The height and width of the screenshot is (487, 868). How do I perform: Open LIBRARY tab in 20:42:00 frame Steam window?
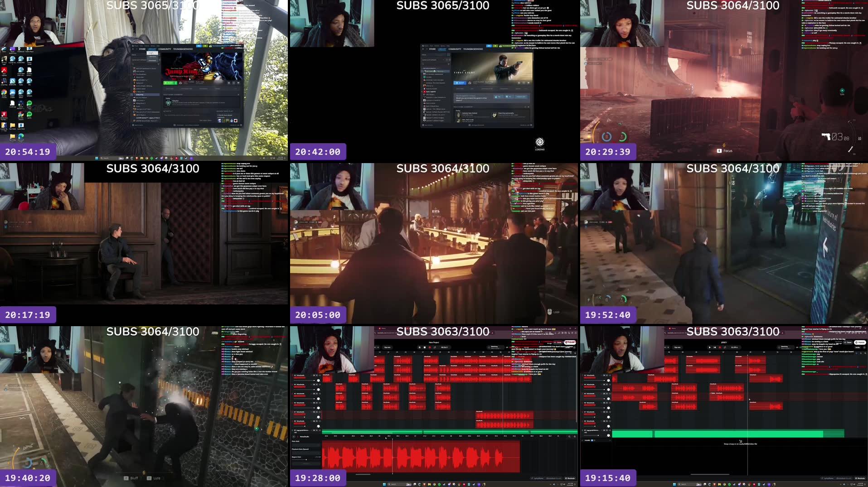[x=442, y=49]
